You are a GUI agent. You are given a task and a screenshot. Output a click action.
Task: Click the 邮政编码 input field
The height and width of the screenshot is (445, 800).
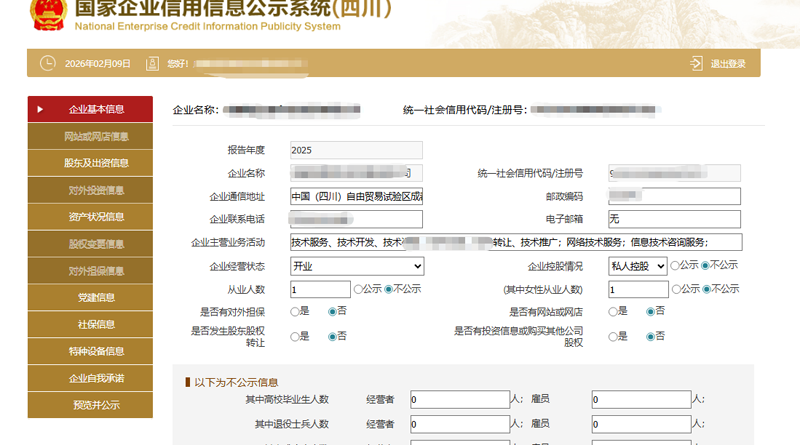tap(674, 196)
